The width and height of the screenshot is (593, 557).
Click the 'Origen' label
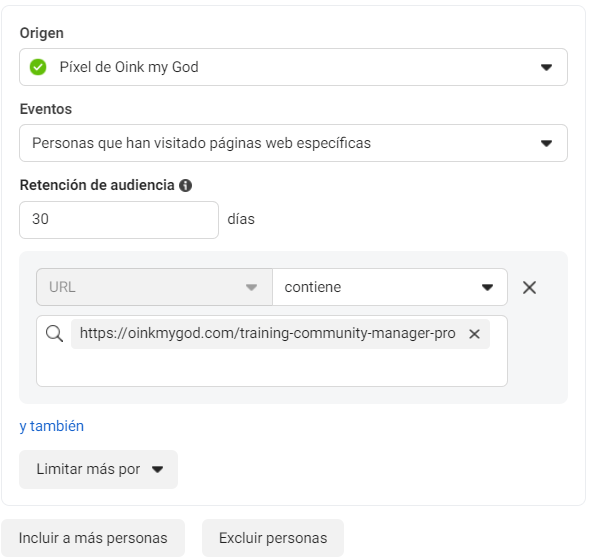tap(42, 33)
